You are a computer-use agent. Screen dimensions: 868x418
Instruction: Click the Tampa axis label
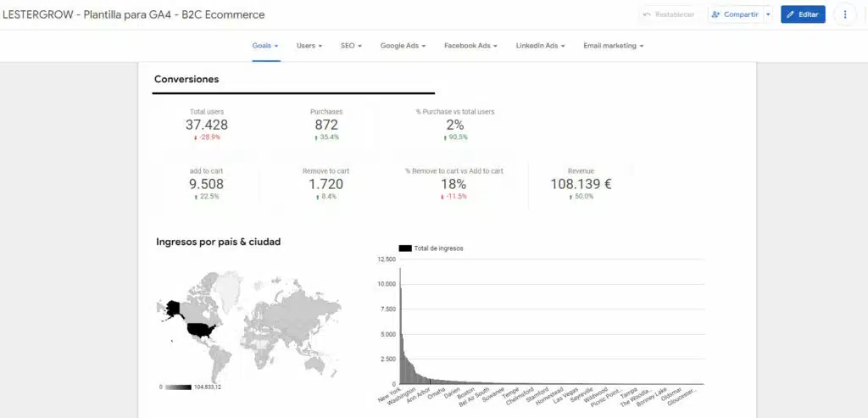tap(629, 393)
